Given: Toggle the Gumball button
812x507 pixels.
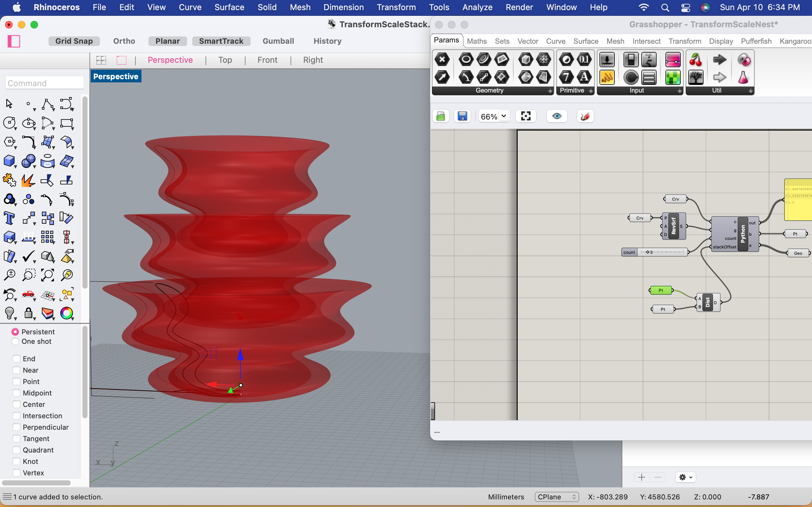Looking at the screenshot, I should click(x=278, y=41).
